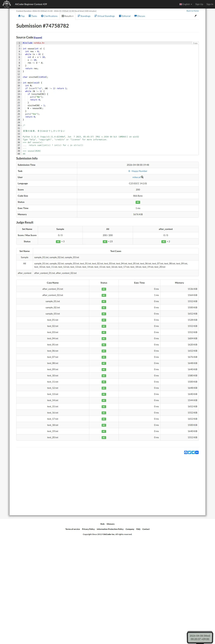Open the FAQ footer link
The height and width of the screenshot is (644, 215).
pyautogui.click(x=138, y=529)
